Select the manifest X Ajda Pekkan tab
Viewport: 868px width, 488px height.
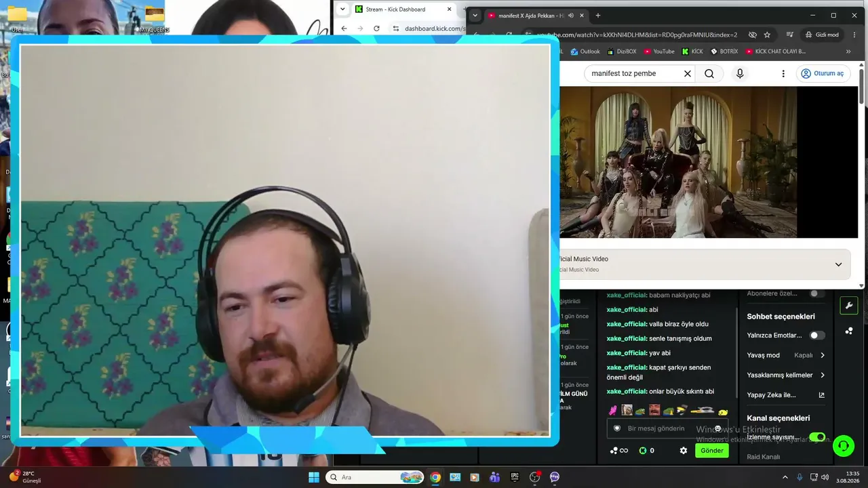click(536, 15)
